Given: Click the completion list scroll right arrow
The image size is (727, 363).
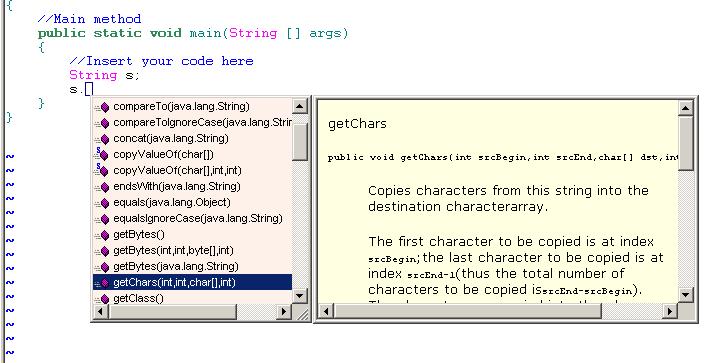Looking at the screenshot, I should (x=284, y=312).
